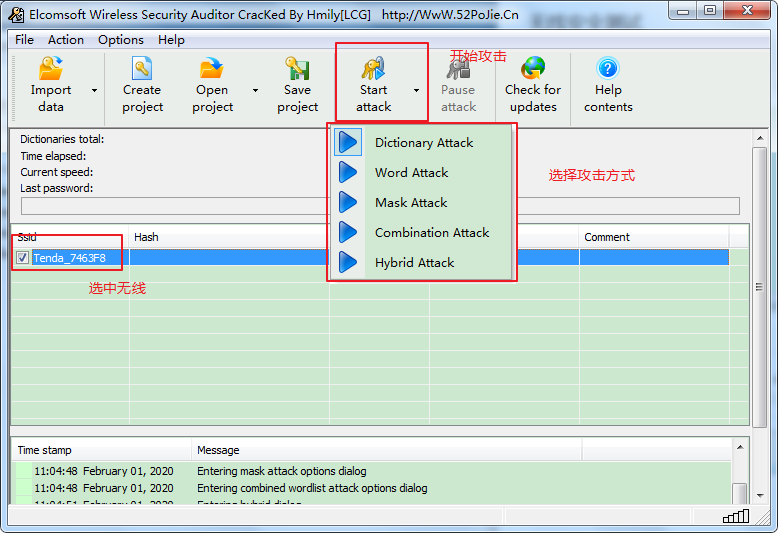778x533 pixels.
Task: Open the File menu
Action: click(x=24, y=40)
